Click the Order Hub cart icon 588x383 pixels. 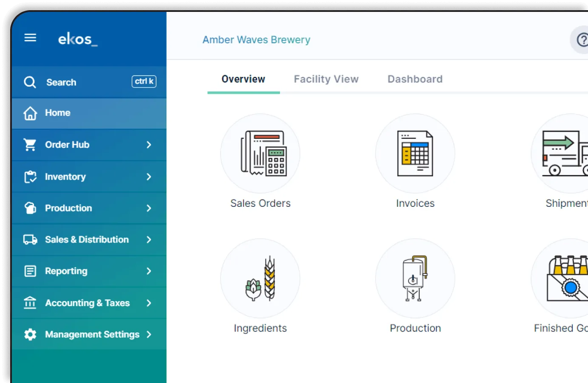pos(30,145)
